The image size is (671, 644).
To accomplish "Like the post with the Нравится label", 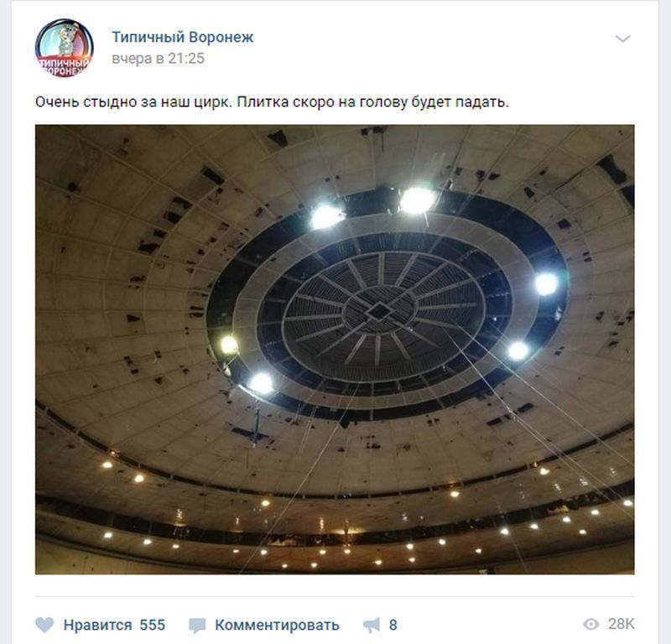I will click(97, 625).
